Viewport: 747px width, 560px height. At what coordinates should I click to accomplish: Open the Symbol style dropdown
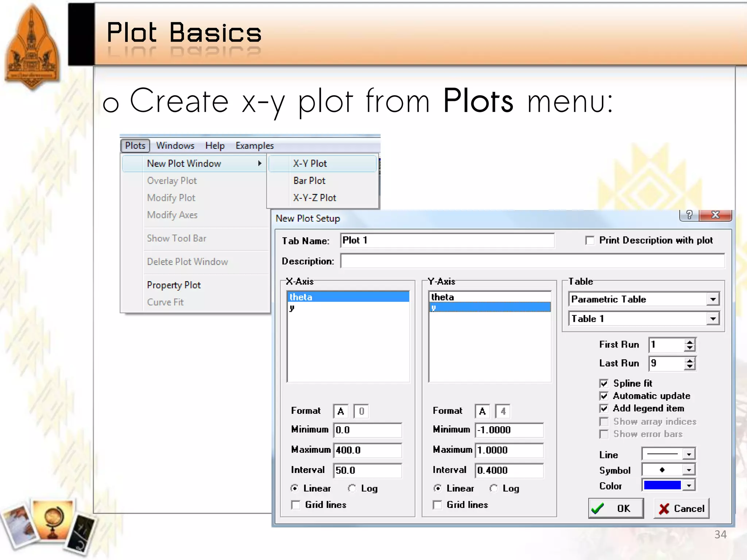(x=689, y=470)
